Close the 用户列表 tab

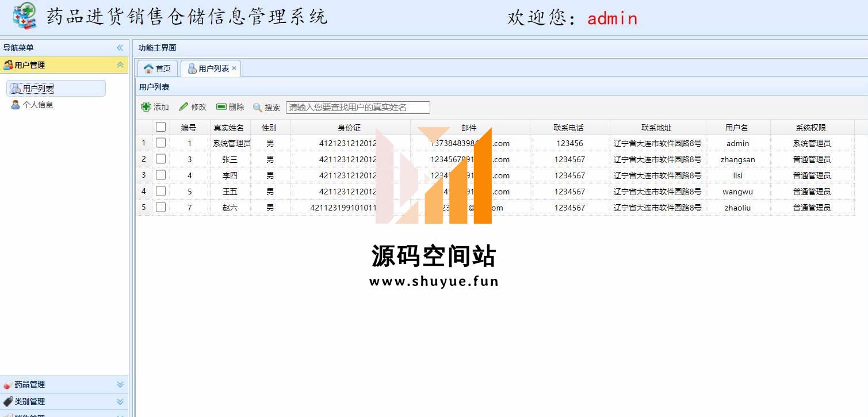click(234, 68)
